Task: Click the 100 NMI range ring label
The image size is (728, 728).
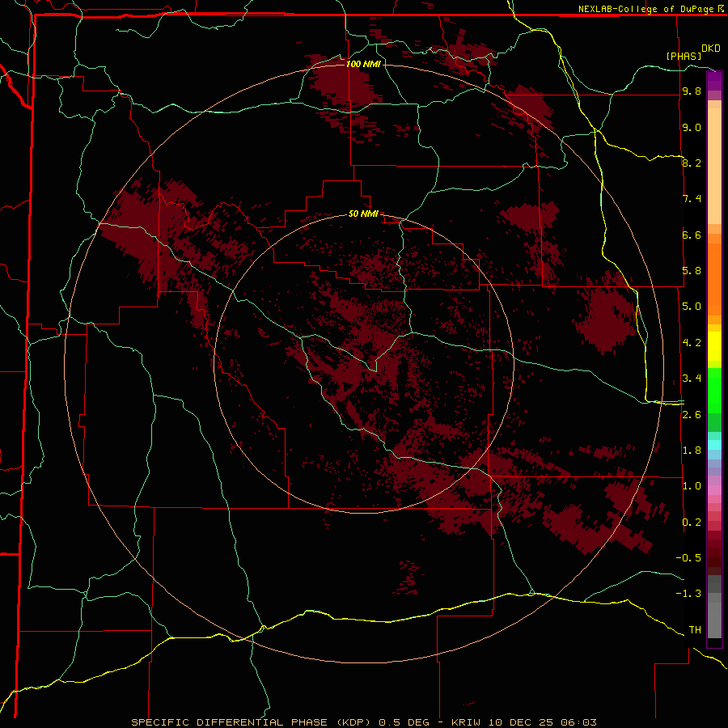Action: 363,64
